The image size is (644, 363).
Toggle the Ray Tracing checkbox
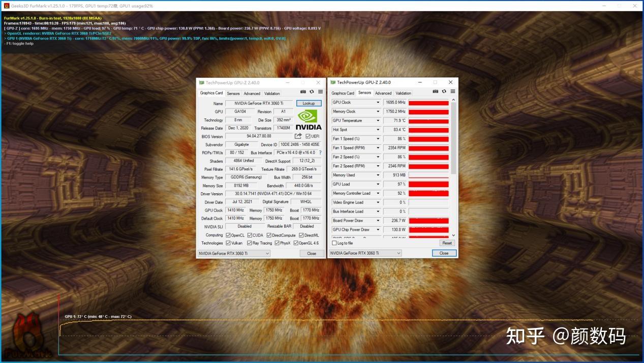coord(250,243)
